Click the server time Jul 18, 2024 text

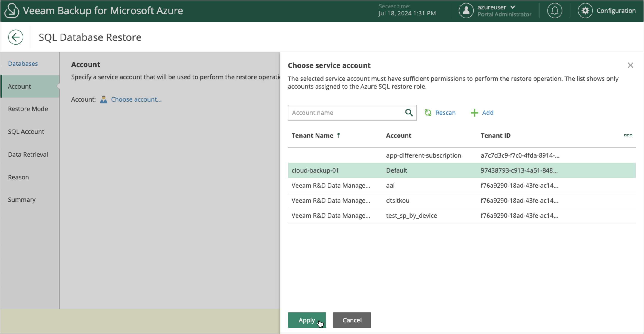407,13
